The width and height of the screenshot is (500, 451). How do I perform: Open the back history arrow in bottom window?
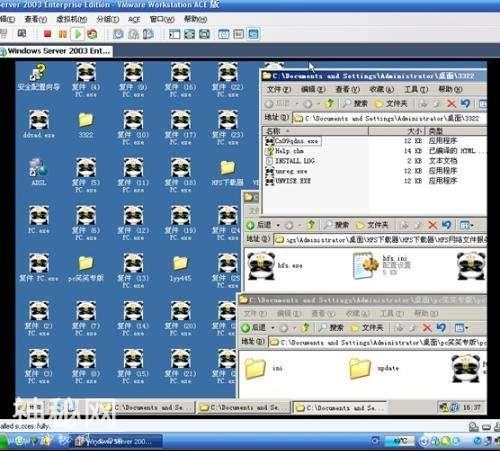pos(273,328)
